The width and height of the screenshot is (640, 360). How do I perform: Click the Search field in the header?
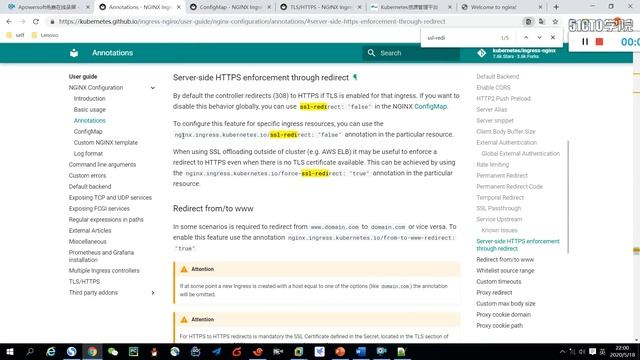point(411,53)
